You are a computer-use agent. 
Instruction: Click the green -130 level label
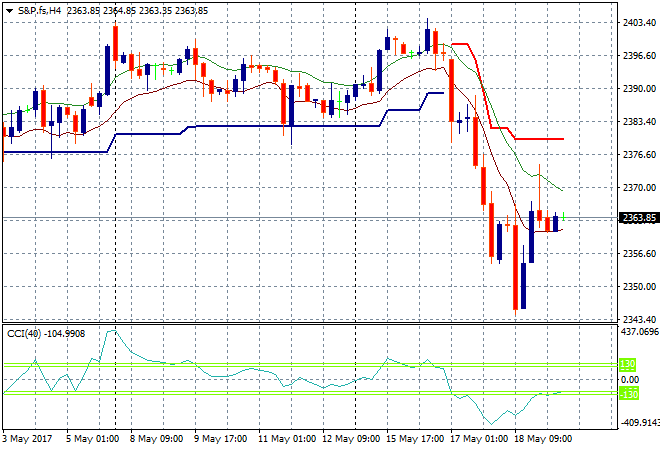(629, 394)
